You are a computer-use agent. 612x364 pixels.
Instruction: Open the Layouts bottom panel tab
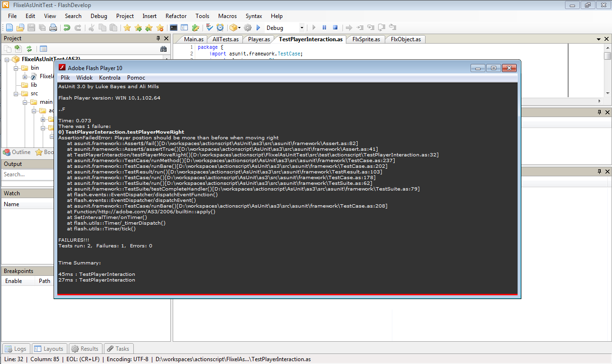point(48,348)
